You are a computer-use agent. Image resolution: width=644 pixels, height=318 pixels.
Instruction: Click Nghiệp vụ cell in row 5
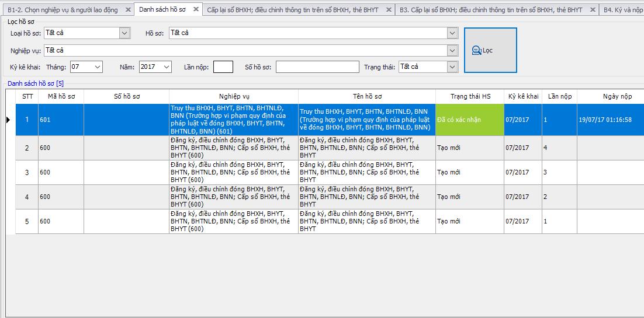[x=234, y=222]
